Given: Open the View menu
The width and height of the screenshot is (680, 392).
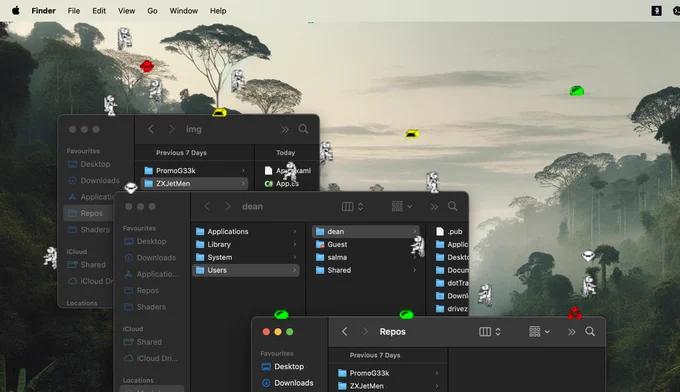Looking at the screenshot, I should point(126,11).
